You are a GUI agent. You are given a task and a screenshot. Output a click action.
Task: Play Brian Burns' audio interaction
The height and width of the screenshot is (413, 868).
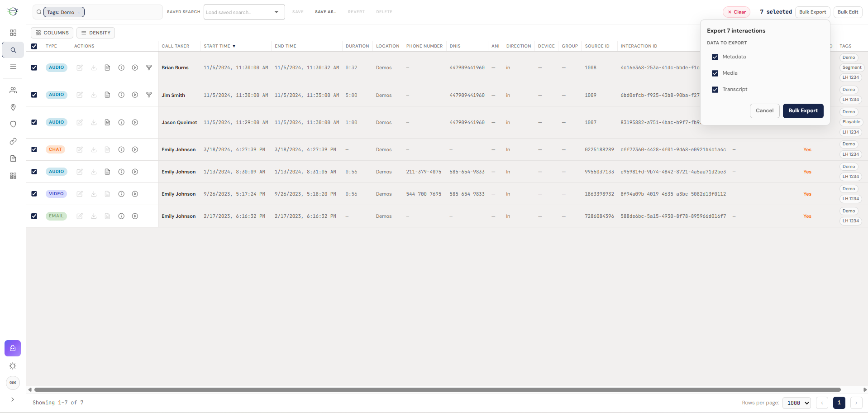click(135, 67)
